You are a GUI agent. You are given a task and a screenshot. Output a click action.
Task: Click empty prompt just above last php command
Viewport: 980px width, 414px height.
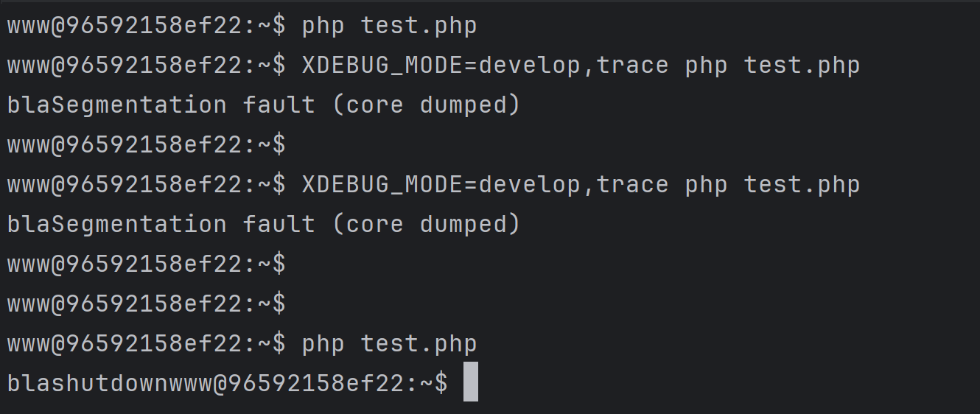pos(146,304)
